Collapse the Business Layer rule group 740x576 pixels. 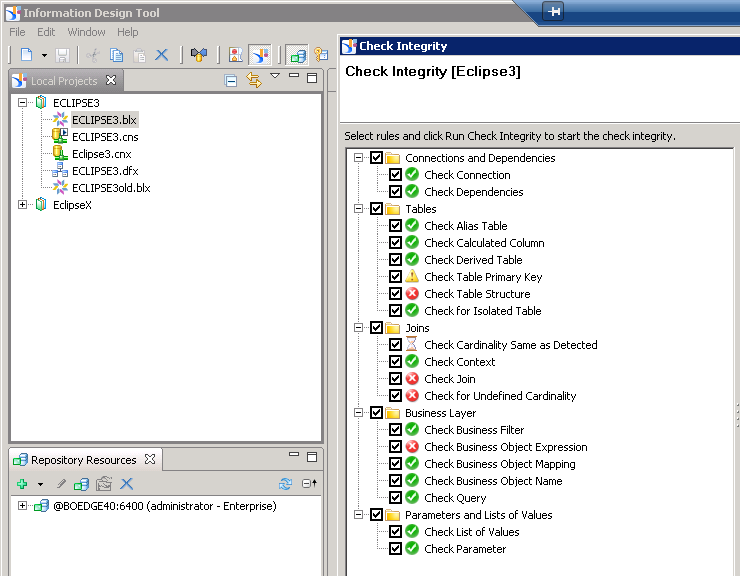pos(359,413)
